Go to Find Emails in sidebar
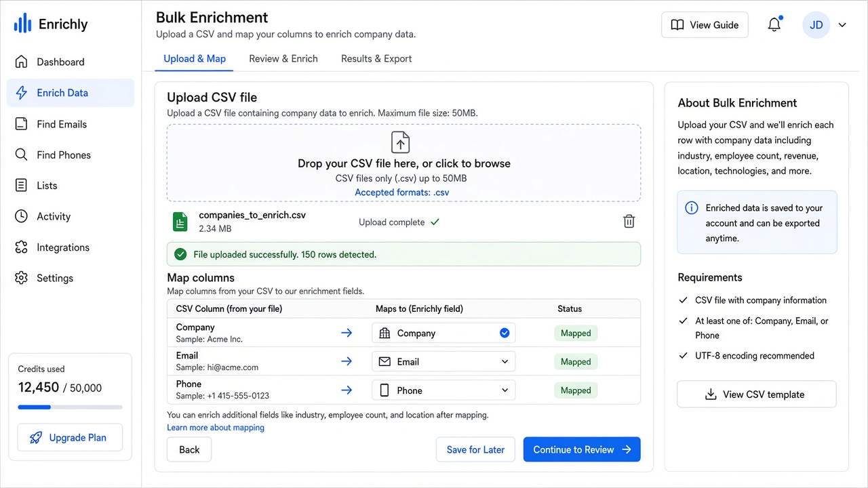The image size is (868, 488). [71, 124]
